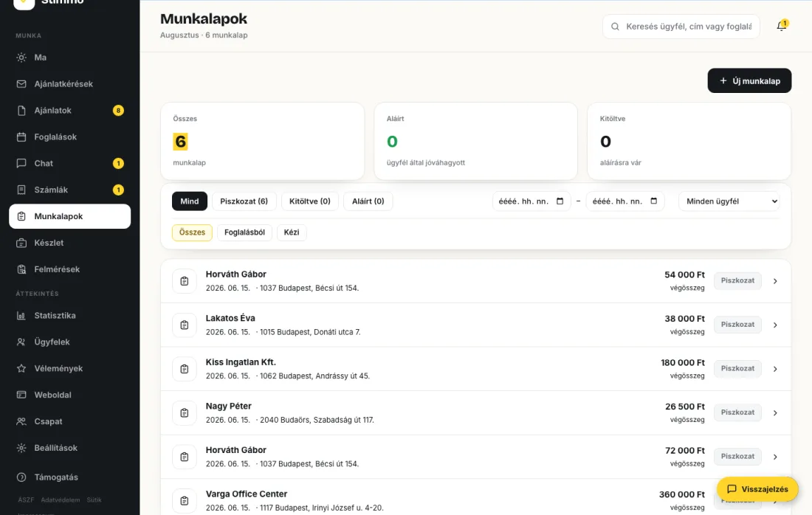The width and height of the screenshot is (812, 515).
Task: Create a new worksheet with Új munkalap
Action: pos(749,80)
